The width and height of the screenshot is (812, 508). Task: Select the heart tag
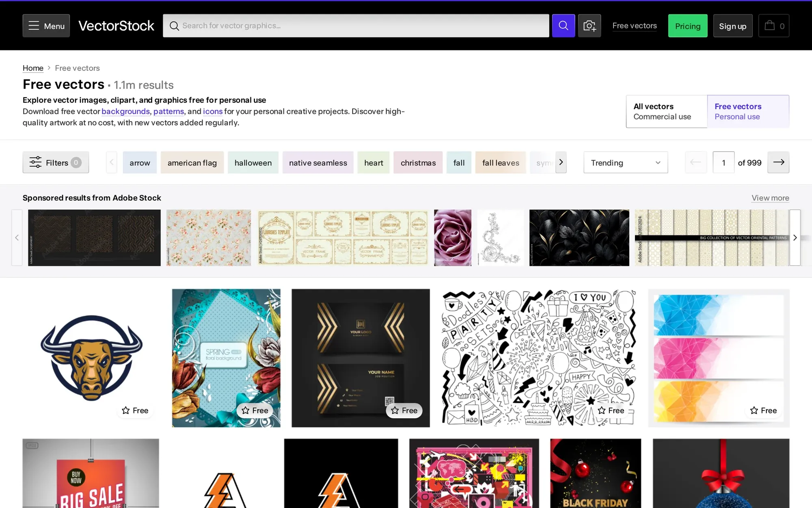374,163
